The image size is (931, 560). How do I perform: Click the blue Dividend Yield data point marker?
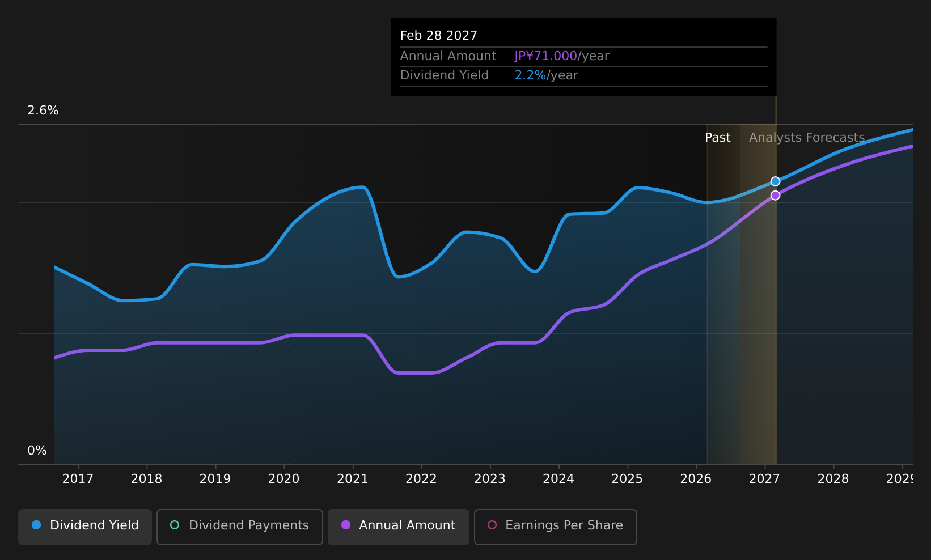pyautogui.click(x=775, y=181)
